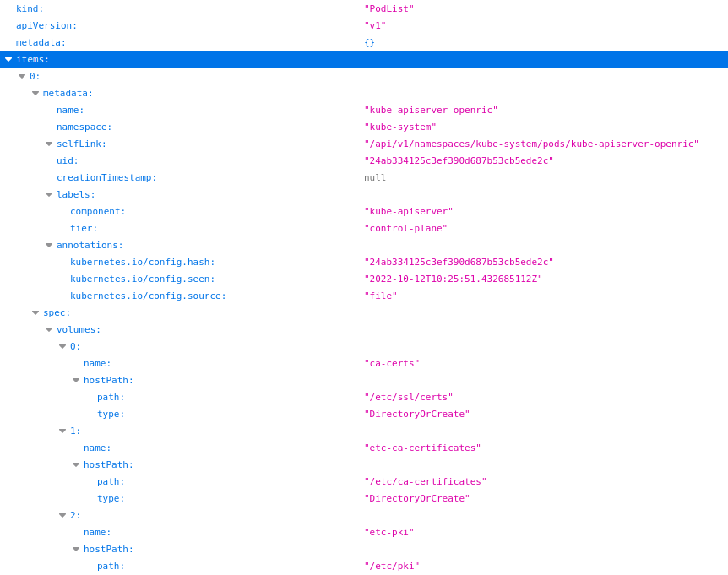Collapse volume 1 entry
Viewport: 728px width, 575px height.
click(62, 431)
